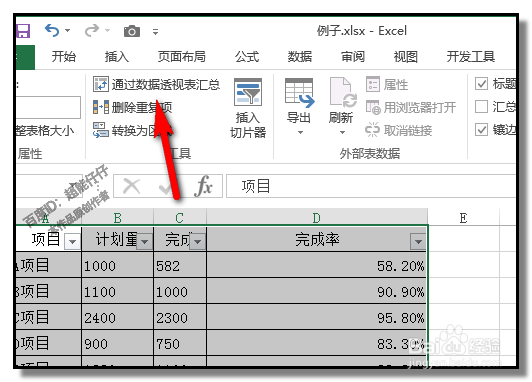Image resolution: width=532 pixels, height=382 pixels.
Task: Click the 通过数据透视表汇总 icon
Action: 101,84
